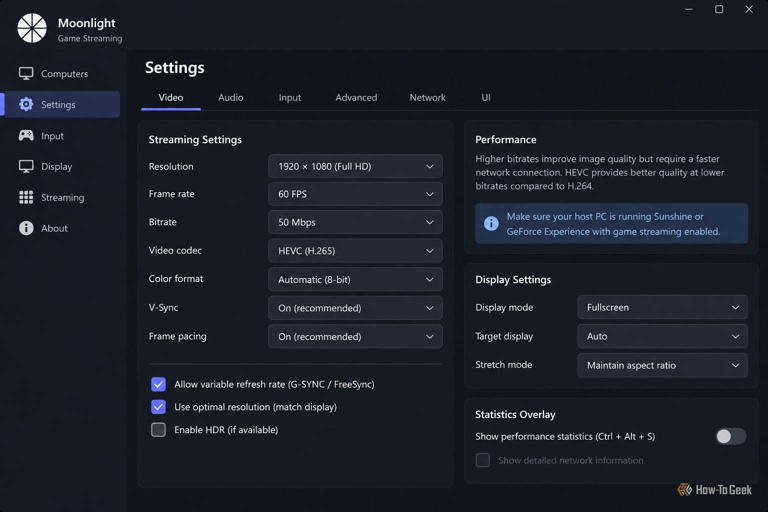Open the Resolution dropdown
768x512 pixels.
(x=355, y=167)
